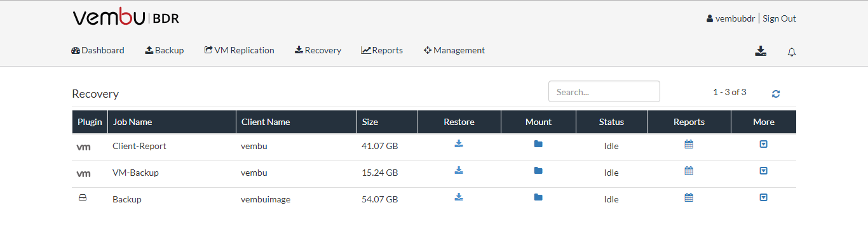Screen dimensions: 868x243
Task: Go to the Dashboard menu
Action: click(x=98, y=50)
